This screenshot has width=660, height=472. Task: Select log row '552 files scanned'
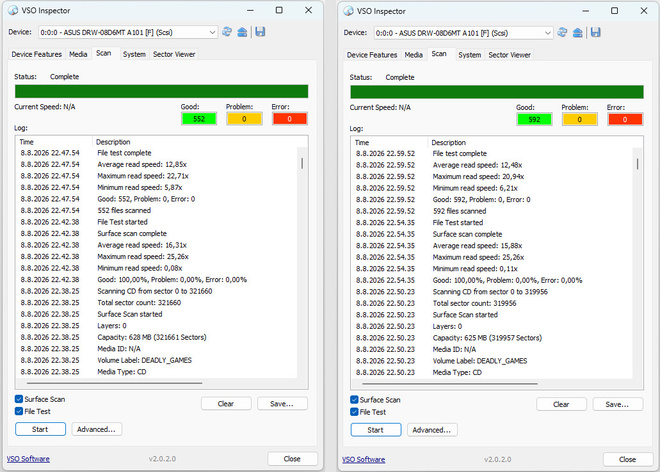[158, 210]
